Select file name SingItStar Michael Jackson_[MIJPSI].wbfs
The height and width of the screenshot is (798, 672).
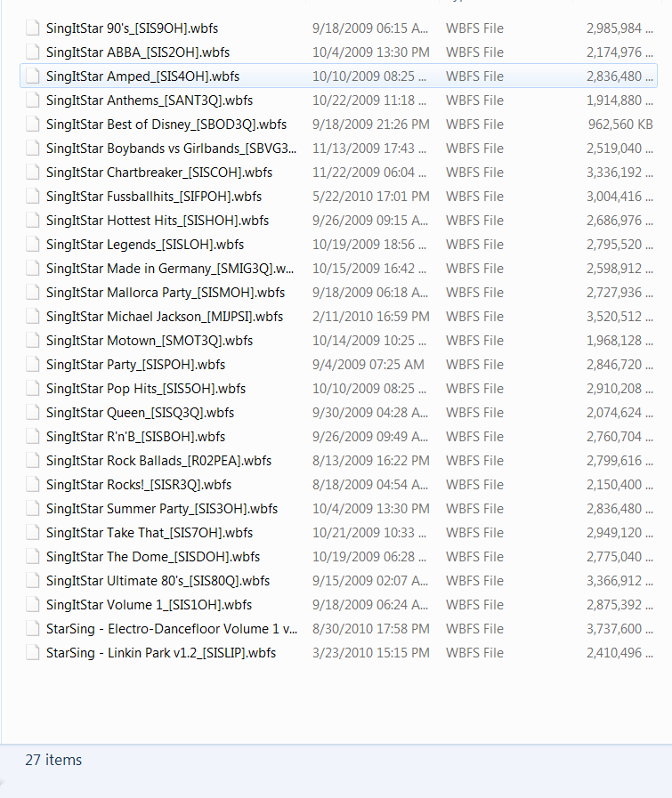tap(165, 317)
